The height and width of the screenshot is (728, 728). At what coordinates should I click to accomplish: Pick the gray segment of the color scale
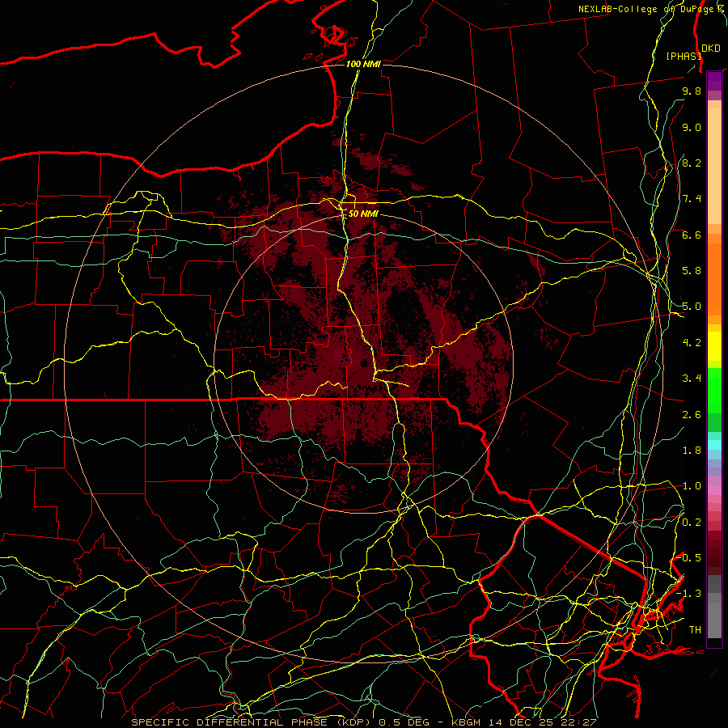714,607
